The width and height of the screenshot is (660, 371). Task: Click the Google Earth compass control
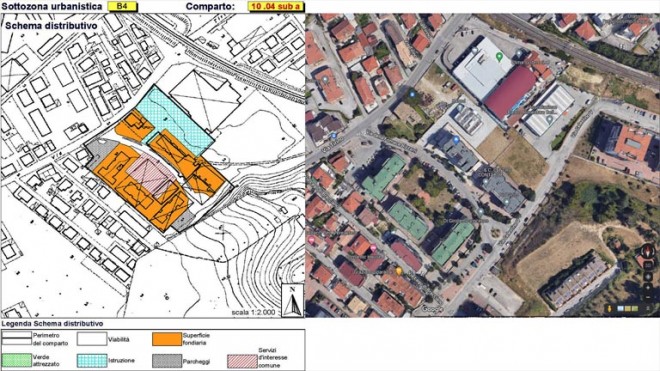648,252
